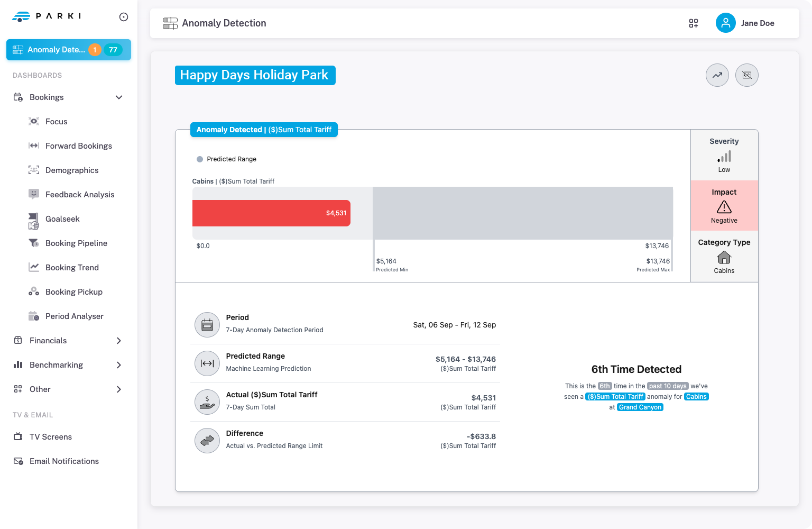Collapse the Bookings section
This screenshot has height=529, width=812.
[x=119, y=97]
